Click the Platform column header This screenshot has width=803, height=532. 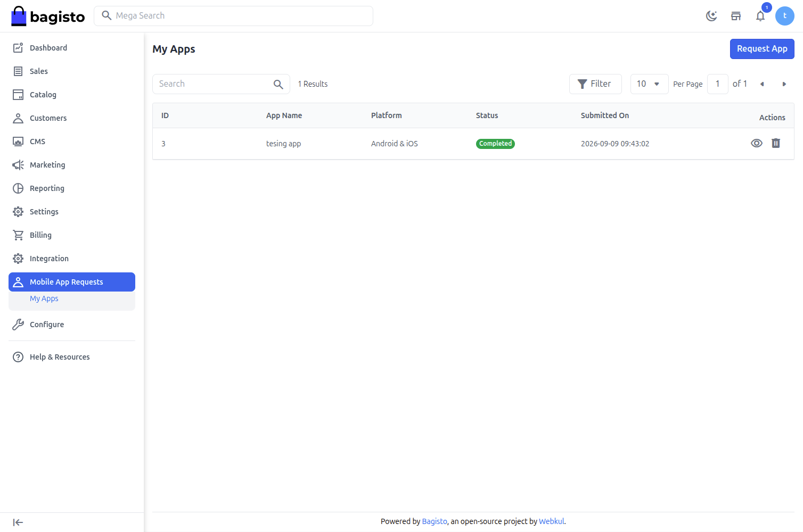pyautogui.click(x=387, y=115)
